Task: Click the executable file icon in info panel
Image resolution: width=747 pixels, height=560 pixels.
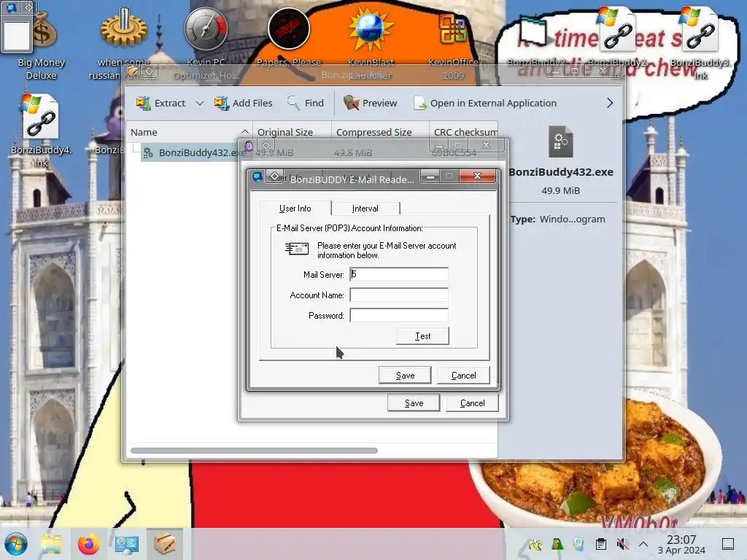Action: 561,141
